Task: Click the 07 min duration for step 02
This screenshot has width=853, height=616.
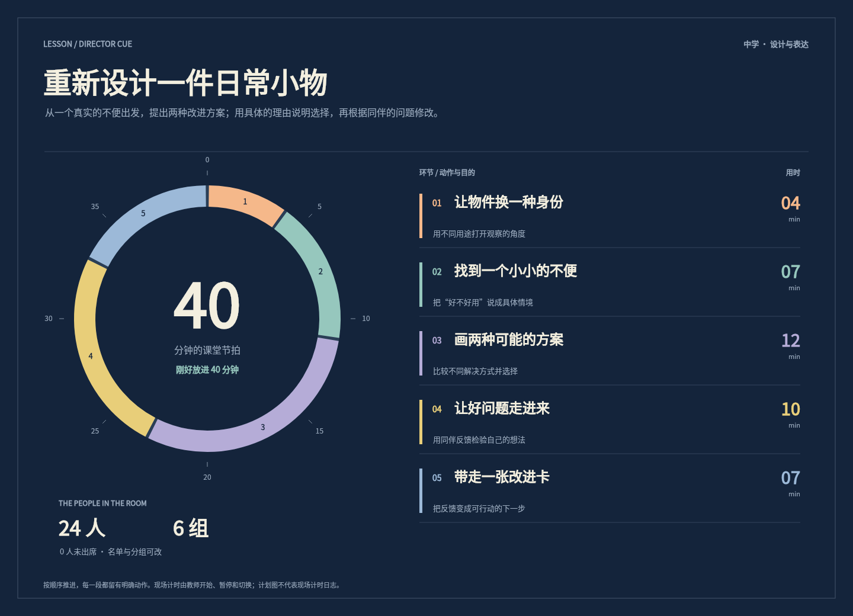Action: (791, 277)
